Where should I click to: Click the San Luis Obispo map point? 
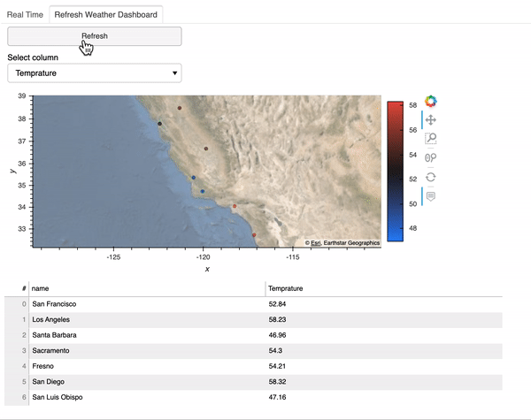[x=193, y=178]
